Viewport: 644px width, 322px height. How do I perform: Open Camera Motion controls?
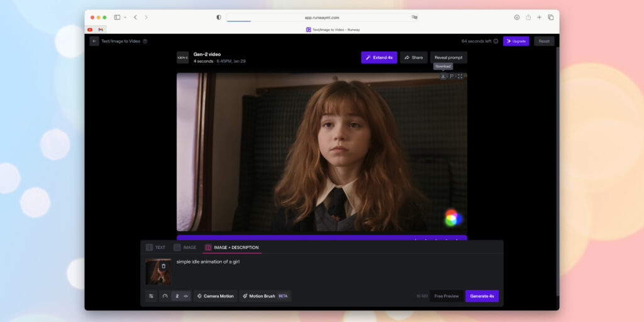(215, 296)
